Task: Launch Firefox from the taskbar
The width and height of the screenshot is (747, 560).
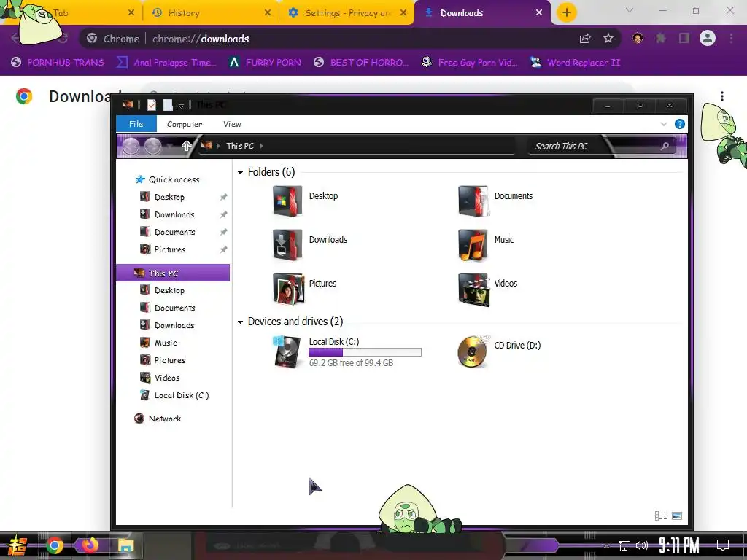Action: pos(90,545)
